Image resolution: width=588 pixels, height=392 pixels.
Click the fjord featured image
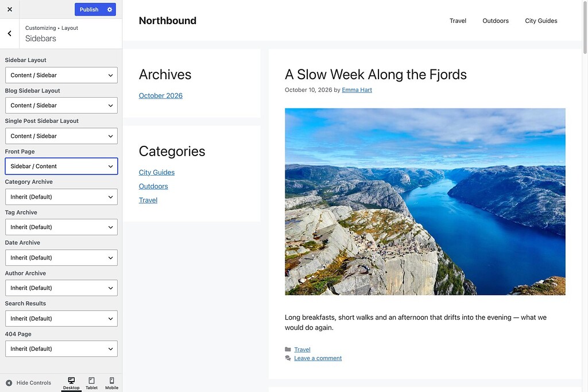coord(425,201)
